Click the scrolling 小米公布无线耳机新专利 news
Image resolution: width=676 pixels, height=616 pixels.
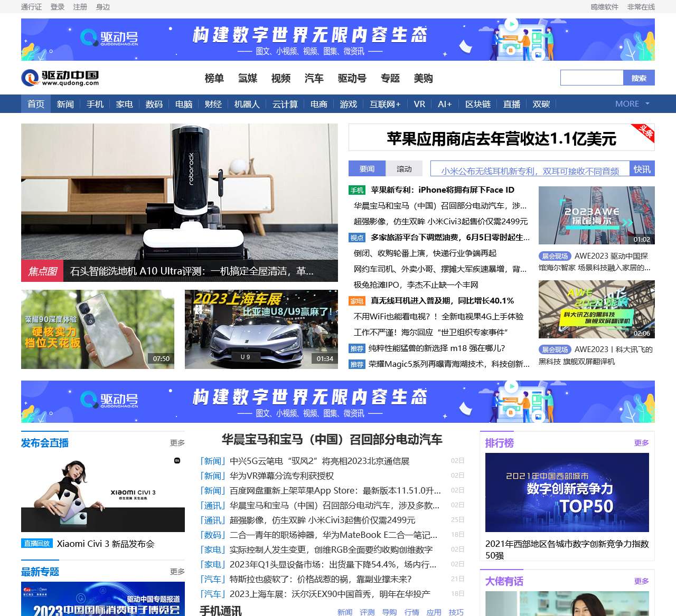tap(530, 171)
